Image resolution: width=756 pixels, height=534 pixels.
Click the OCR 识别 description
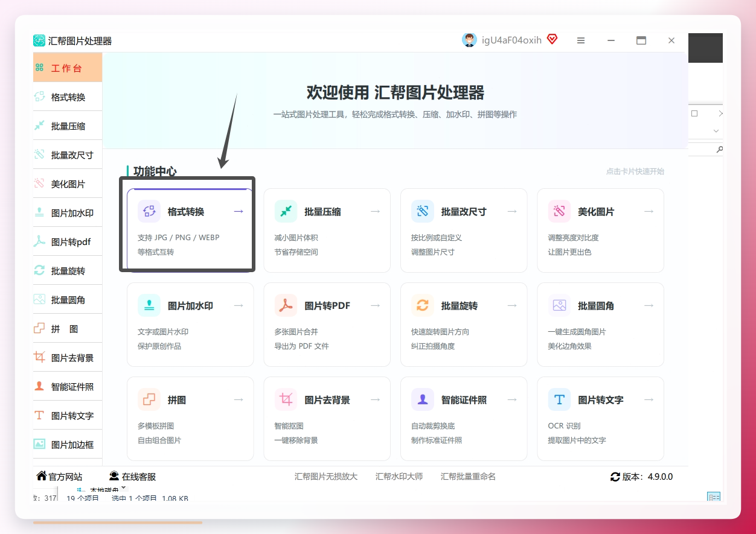(564, 426)
